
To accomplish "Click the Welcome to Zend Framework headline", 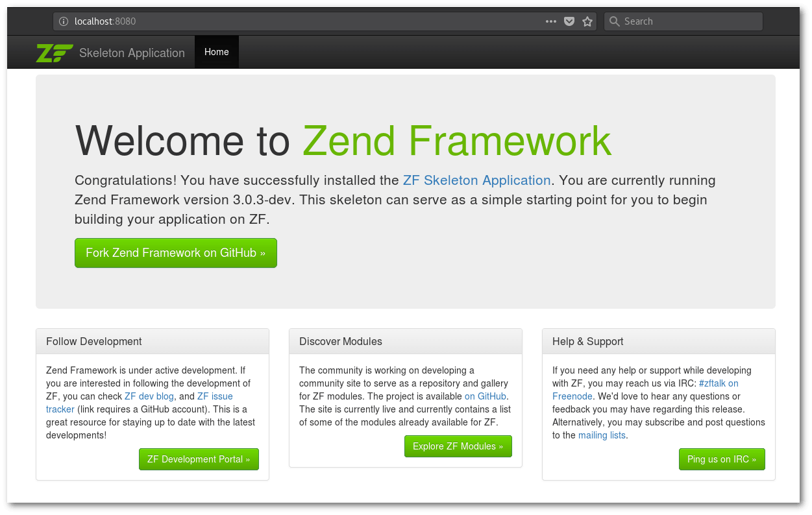I will pyautogui.click(x=343, y=140).
